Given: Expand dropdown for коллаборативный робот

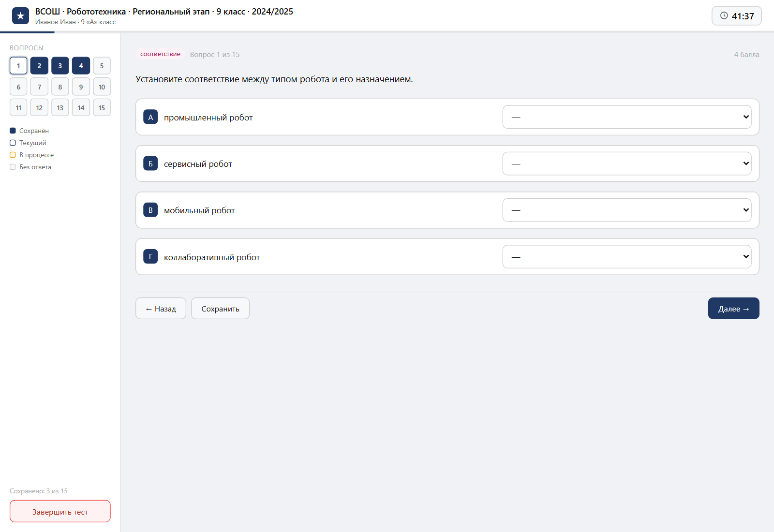Looking at the screenshot, I should coord(627,256).
